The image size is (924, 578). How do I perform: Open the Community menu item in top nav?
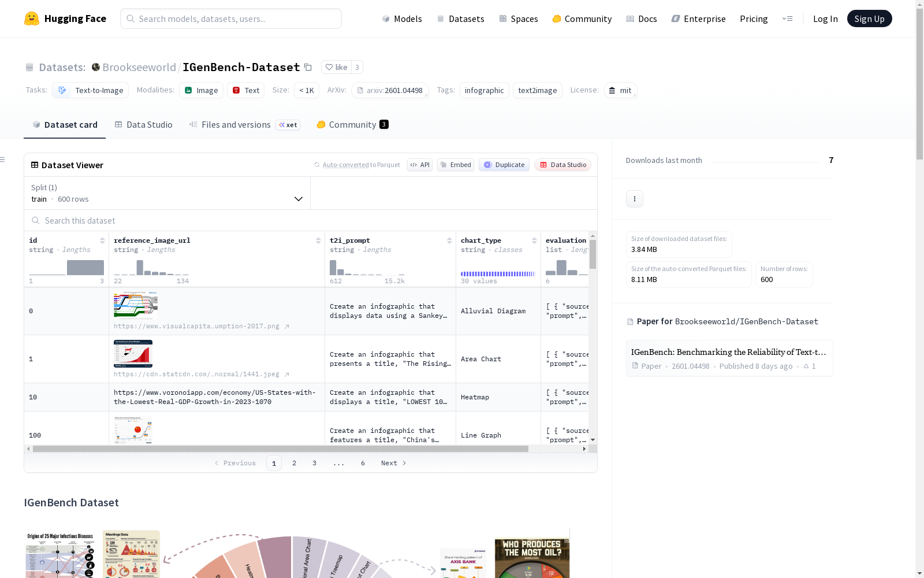(582, 18)
